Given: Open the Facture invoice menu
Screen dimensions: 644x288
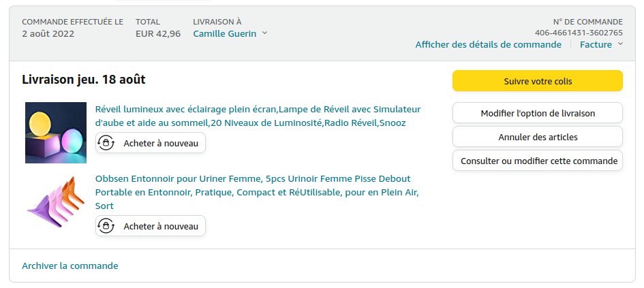Looking at the screenshot, I should (596, 45).
